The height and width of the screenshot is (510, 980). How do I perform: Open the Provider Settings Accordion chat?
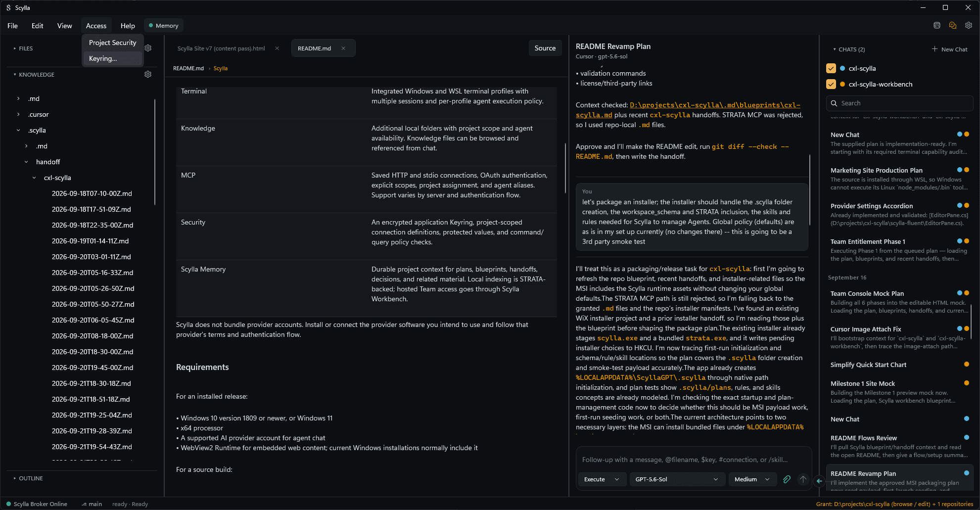pyautogui.click(x=899, y=214)
